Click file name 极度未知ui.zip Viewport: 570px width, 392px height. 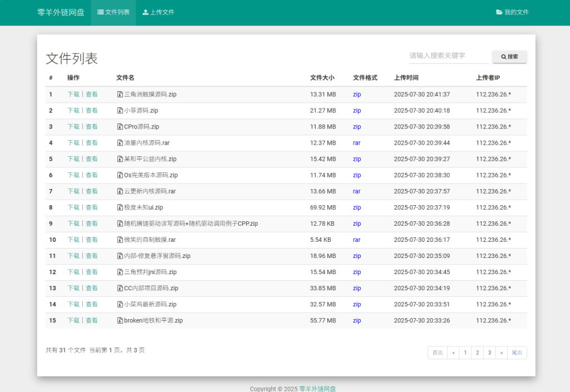(144, 207)
